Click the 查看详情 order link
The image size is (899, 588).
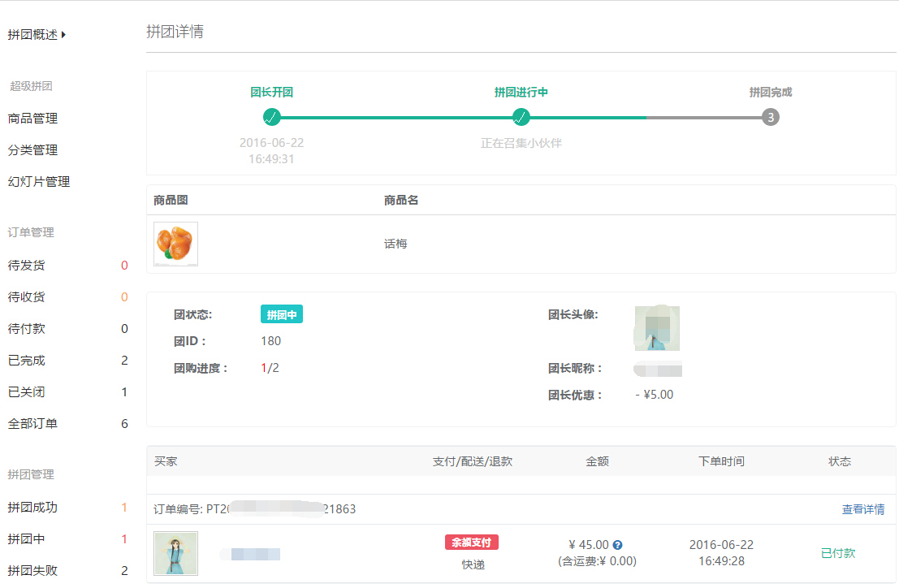click(863, 509)
